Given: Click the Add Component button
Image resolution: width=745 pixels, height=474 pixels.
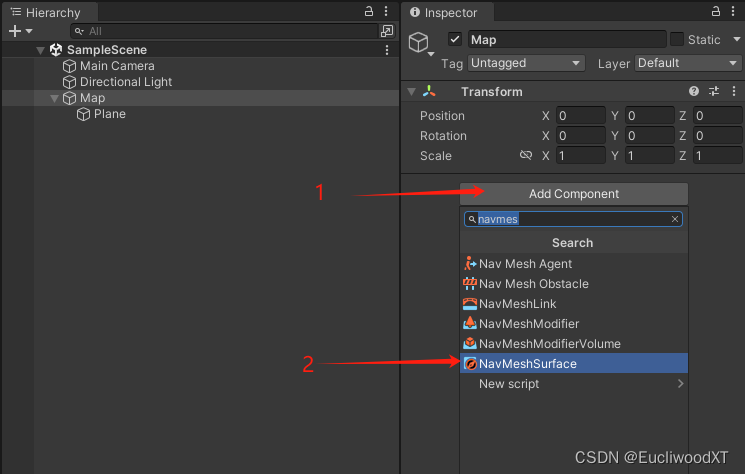Looking at the screenshot, I should 574,194.
